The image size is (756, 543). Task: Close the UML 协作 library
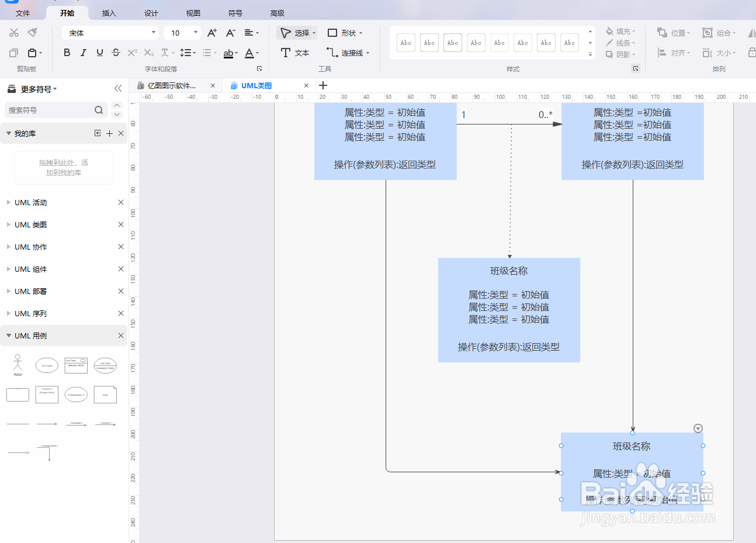(x=121, y=247)
